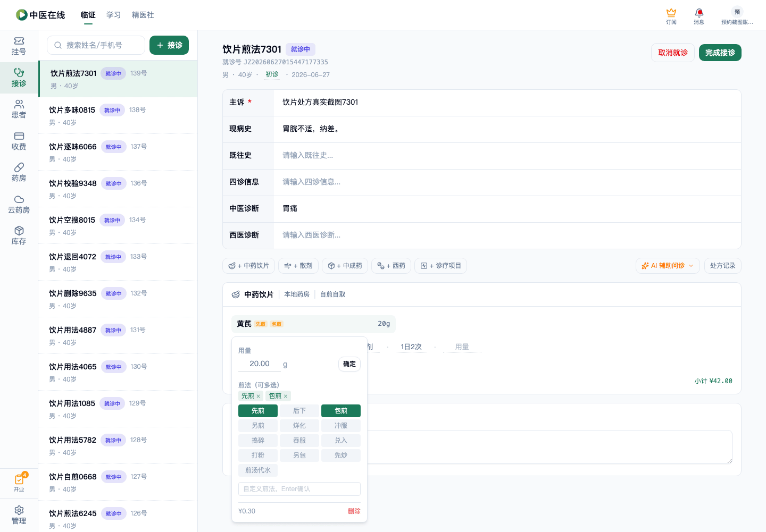Select patient 饮片校验9348

[x=118, y=189]
